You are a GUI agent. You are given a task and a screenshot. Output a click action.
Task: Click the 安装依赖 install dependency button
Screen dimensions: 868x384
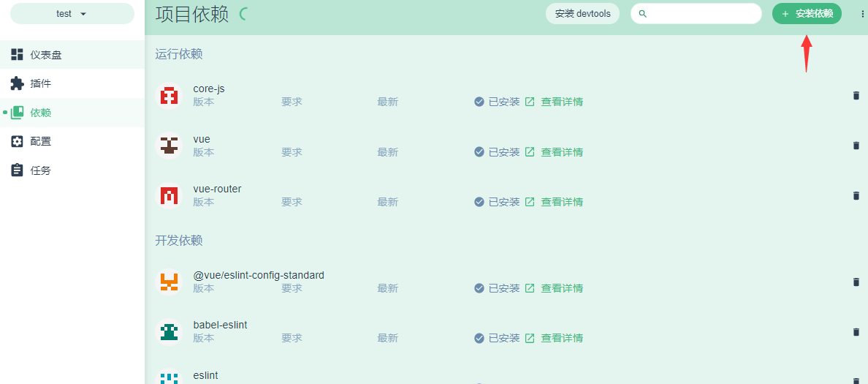(807, 14)
